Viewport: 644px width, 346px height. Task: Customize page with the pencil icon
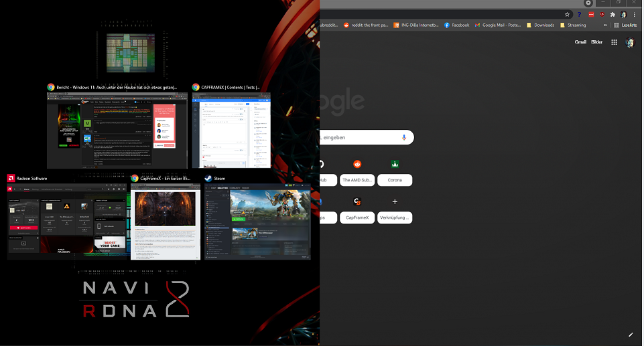(x=631, y=335)
